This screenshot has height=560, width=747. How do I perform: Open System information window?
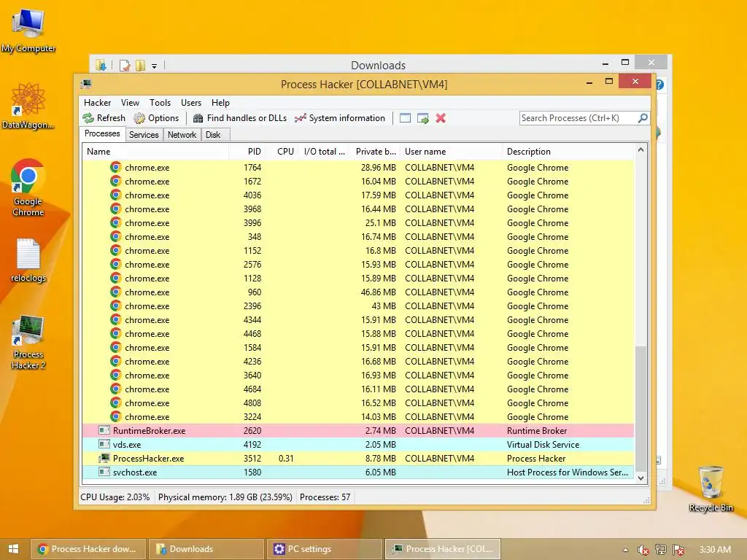(x=340, y=118)
